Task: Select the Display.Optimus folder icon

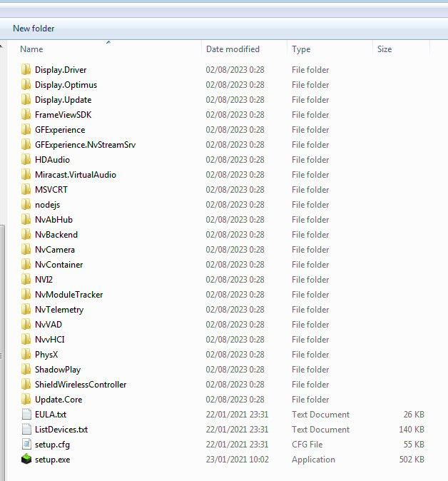Action: 26,85
